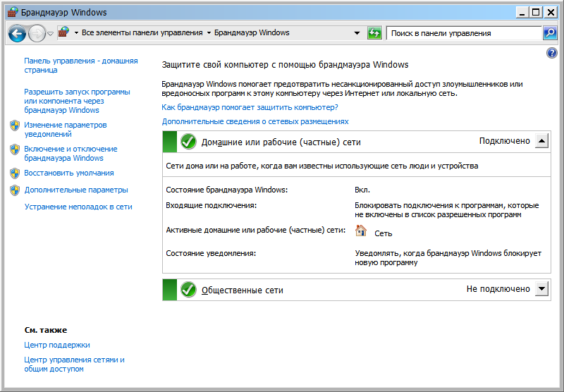The image size is (564, 392).
Task: Click shield icon beside 'Восстановить умолчания'
Action: [x=15, y=173]
